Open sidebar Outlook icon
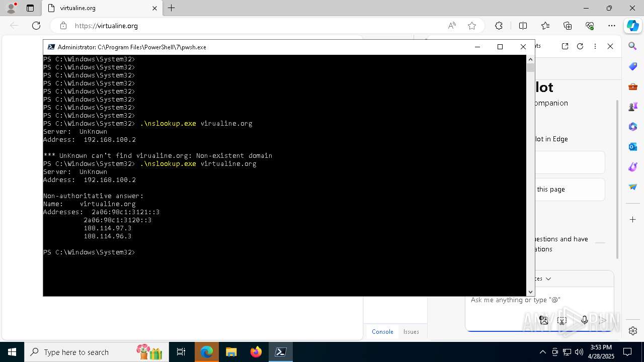 coord(633,147)
